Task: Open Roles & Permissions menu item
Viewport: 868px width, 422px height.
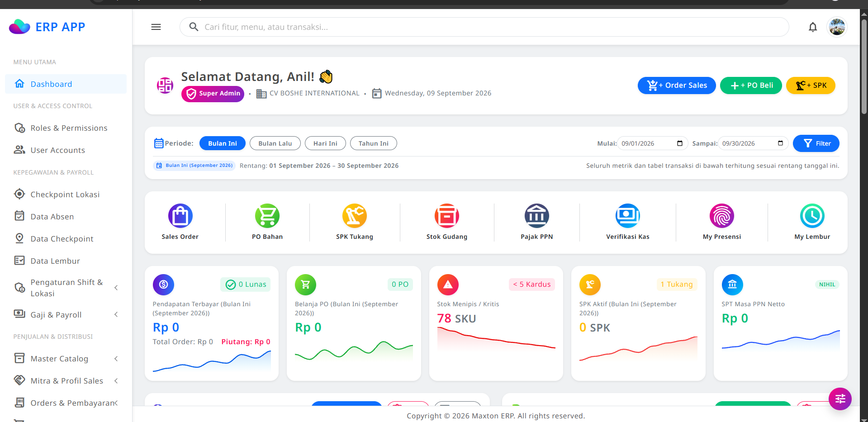Action: coord(66,128)
